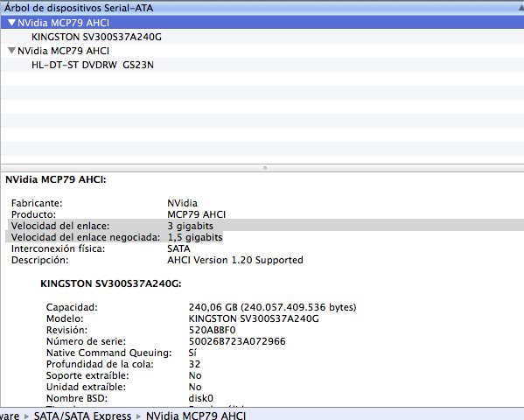The height and width of the screenshot is (420, 524).
Task: Click the 'Profundidad de la cola:' label
Action: click(100, 364)
